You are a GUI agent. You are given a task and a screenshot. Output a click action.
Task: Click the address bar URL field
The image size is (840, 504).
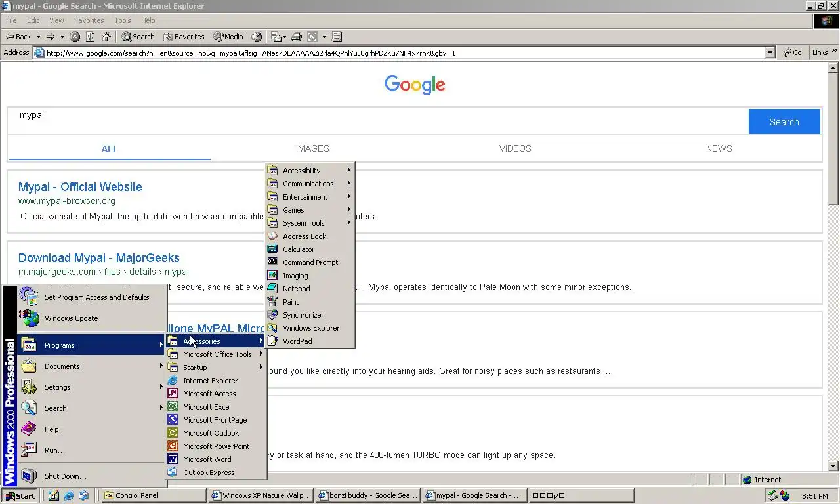405,52
